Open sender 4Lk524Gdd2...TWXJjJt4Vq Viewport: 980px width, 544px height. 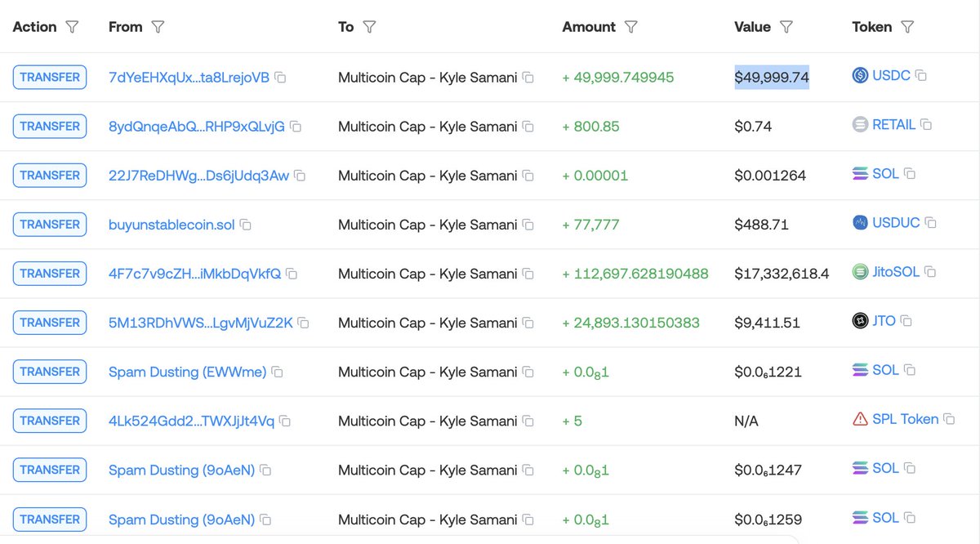coord(191,421)
